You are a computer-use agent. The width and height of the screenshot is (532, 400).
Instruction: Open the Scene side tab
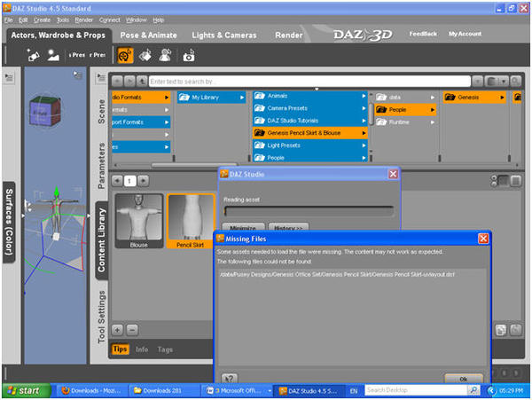click(101, 111)
